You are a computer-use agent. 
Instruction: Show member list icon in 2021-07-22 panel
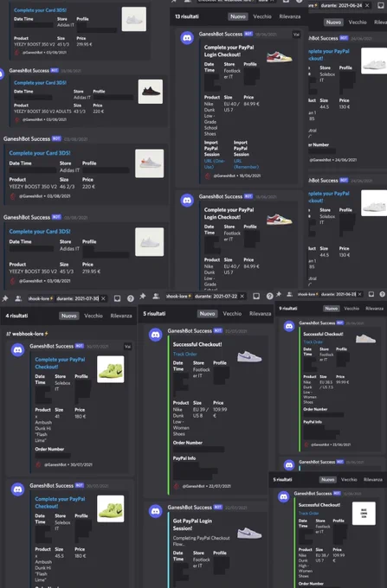(156, 297)
